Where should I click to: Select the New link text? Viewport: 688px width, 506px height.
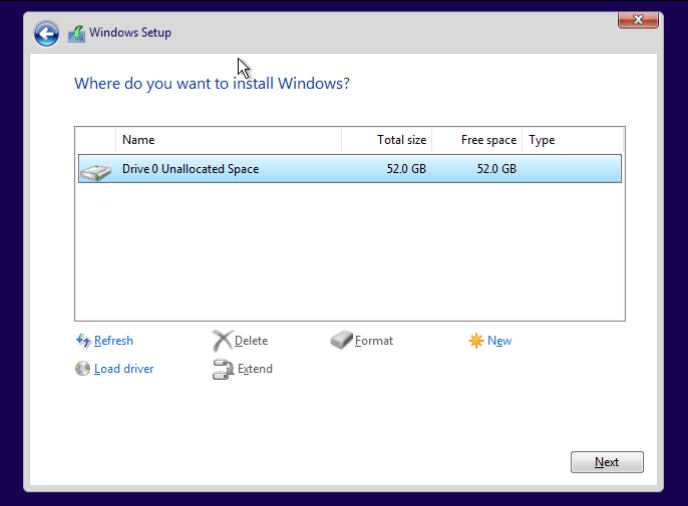(x=499, y=341)
